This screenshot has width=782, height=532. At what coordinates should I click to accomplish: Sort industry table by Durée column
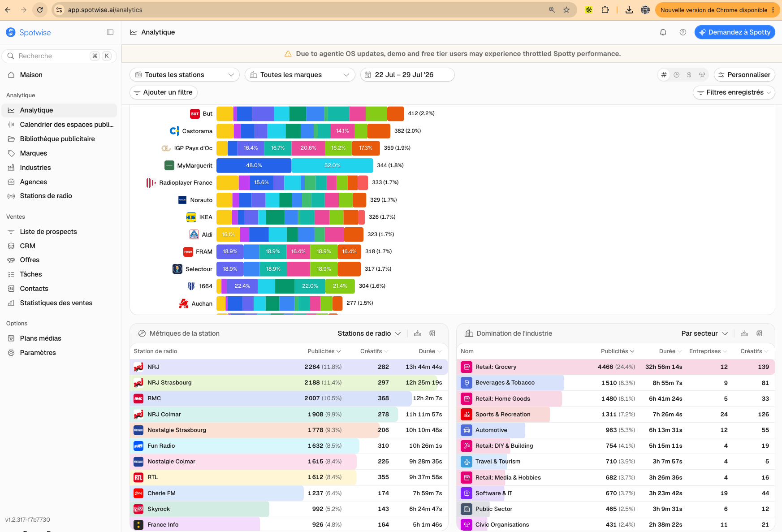[670, 351]
